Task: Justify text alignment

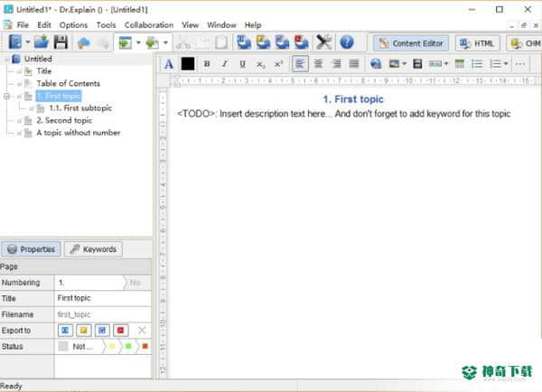Action: (x=354, y=63)
